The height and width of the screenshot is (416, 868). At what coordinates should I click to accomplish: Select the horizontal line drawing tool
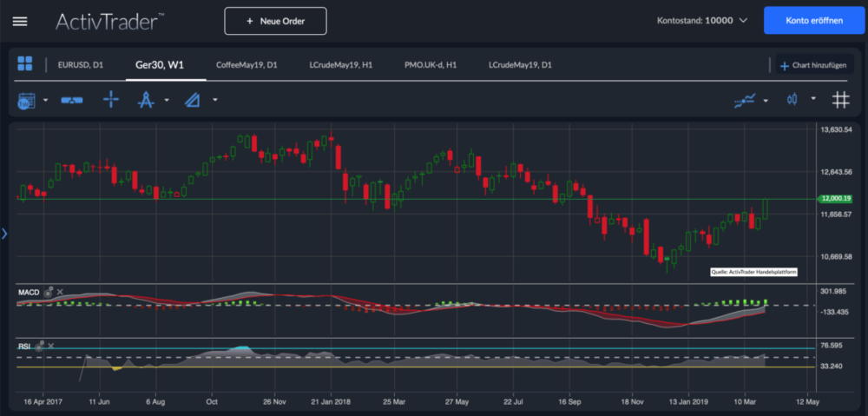click(x=72, y=100)
